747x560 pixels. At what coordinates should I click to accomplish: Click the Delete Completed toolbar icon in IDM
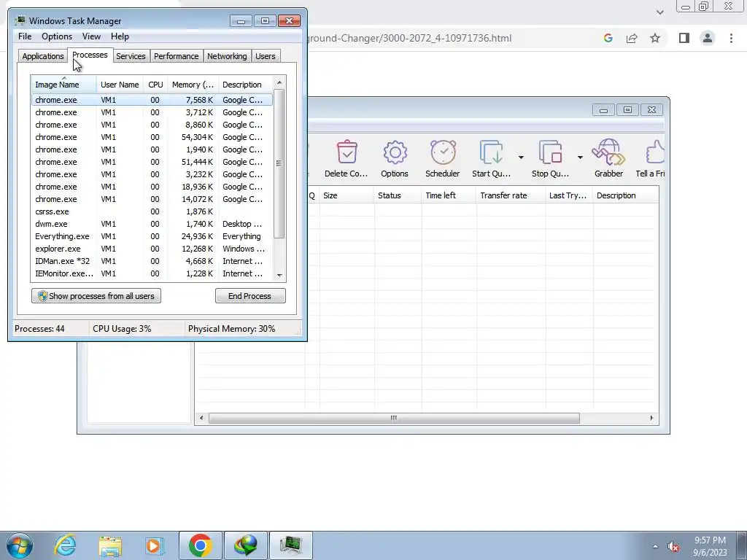[x=347, y=158]
